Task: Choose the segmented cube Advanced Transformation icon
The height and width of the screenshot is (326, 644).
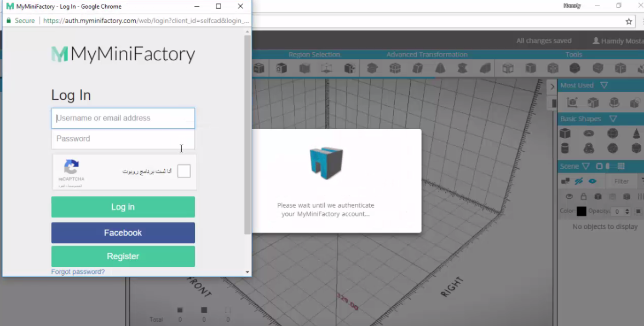Action: (395, 68)
